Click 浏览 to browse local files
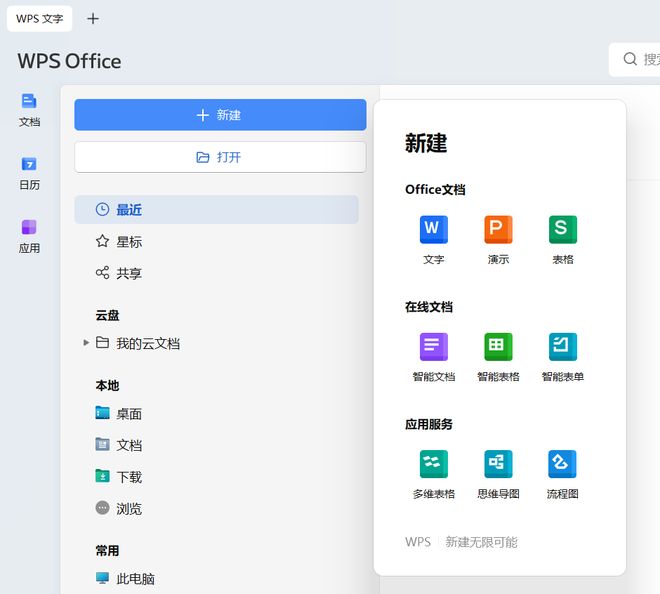The width and height of the screenshot is (660, 594). tap(119, 509)
